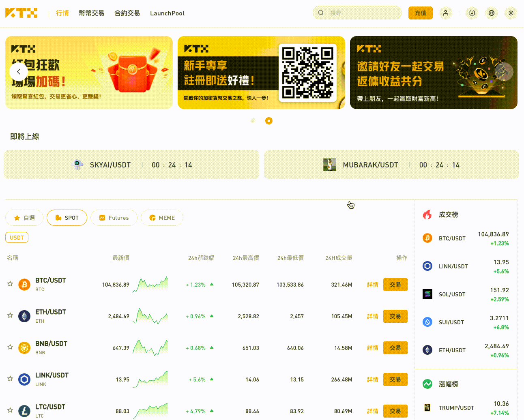Screen dimensions: 524x420
Task: Sort by 24H成交量 column header
Action: click(x=339, y=258)
